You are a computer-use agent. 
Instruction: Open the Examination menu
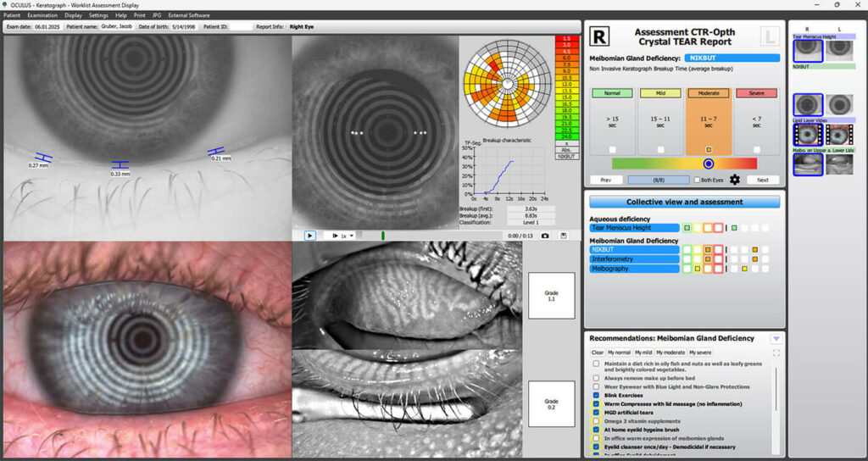[42, 15]
